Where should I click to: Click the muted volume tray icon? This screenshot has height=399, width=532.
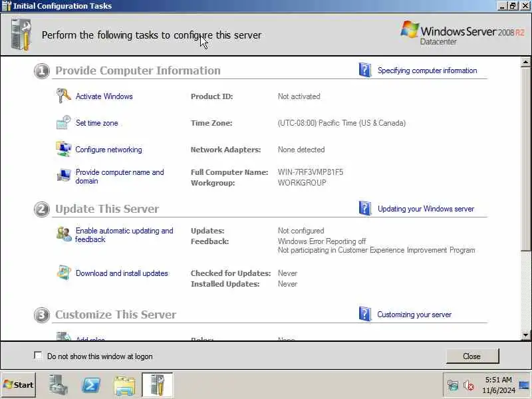(469, 386)
